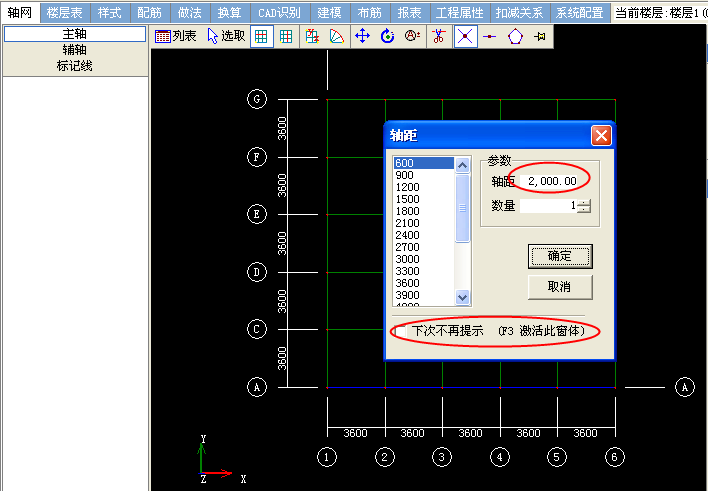Choose the grid tool right of the highlighted one

tap(286, 36)
